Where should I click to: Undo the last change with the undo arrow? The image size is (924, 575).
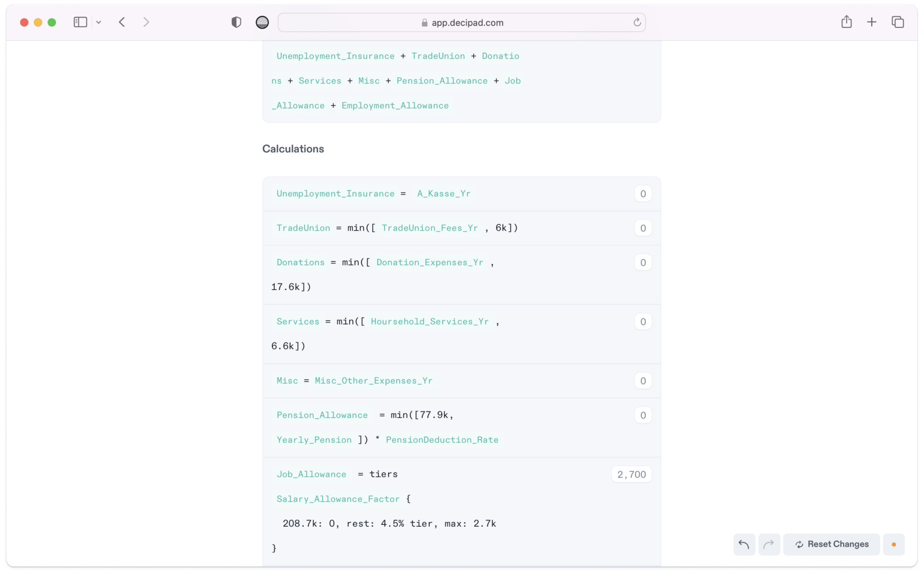click(x=744, y=544)
